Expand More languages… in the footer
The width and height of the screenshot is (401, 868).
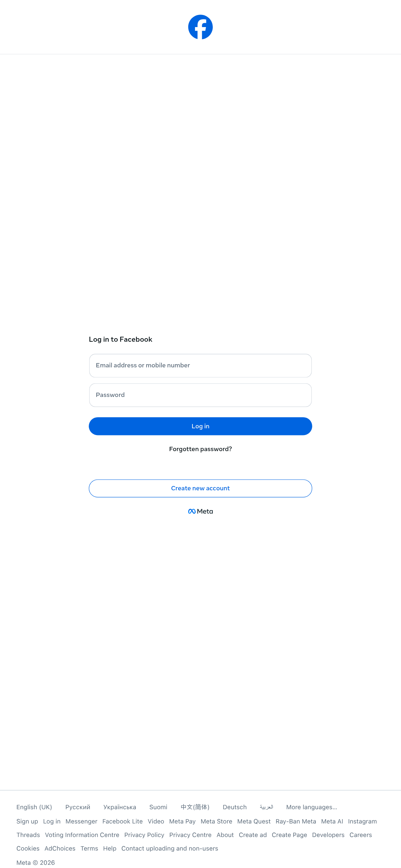pyautogui.click(x=312, y=807)
